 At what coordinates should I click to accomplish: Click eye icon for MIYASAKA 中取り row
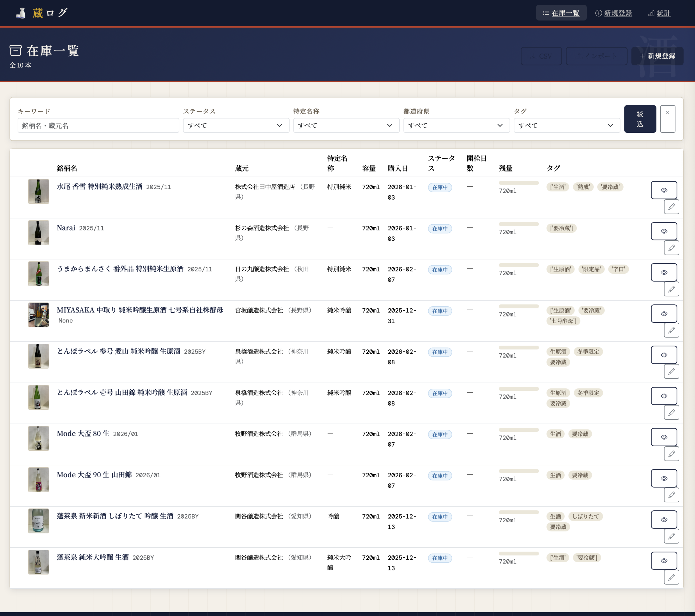point(664,314)
